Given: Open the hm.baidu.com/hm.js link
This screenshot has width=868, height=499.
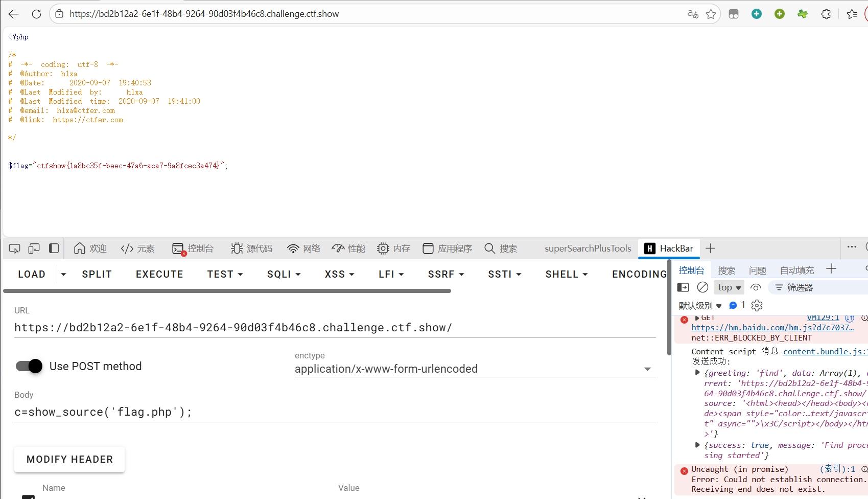Looking at the screenshot, I should 772,328.
